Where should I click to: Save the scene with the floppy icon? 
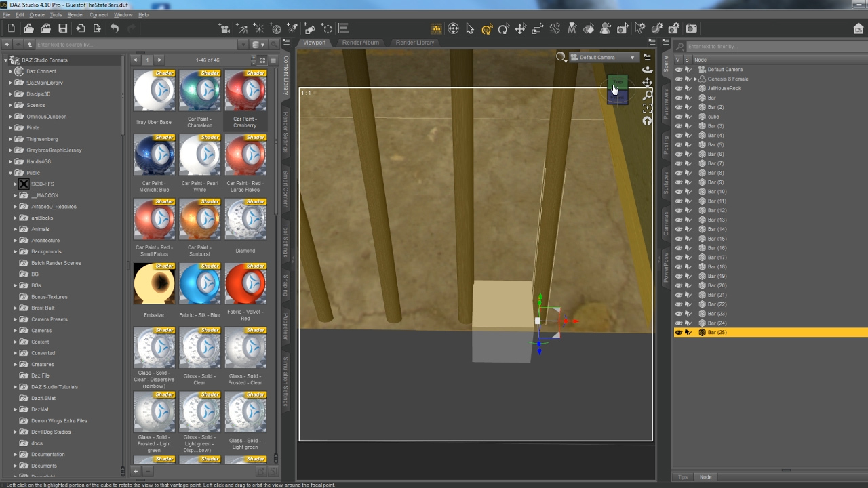tap(62, 28)
